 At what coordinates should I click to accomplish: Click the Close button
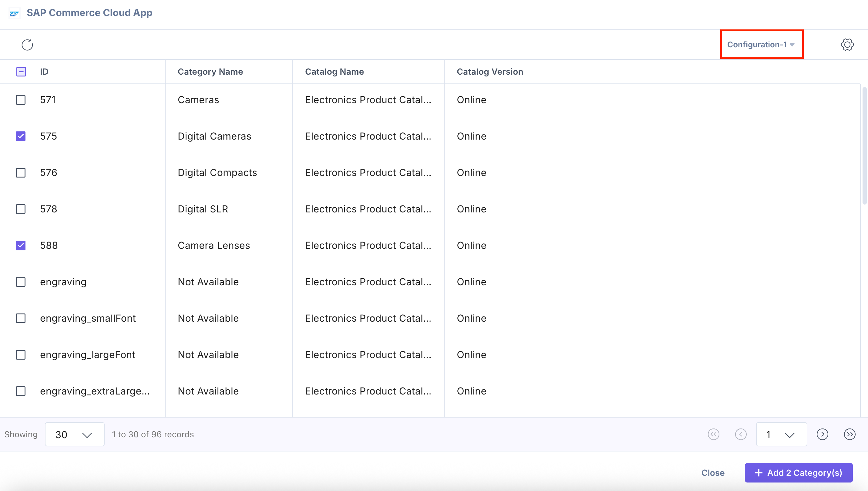pyautogui.click(x=713, y=473)
